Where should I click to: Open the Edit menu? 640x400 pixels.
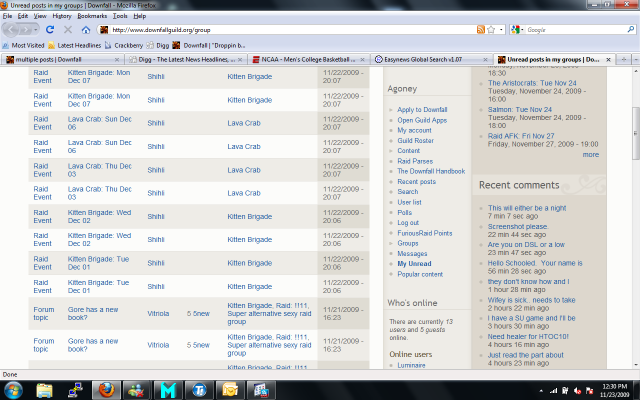[x=23, y=16]
